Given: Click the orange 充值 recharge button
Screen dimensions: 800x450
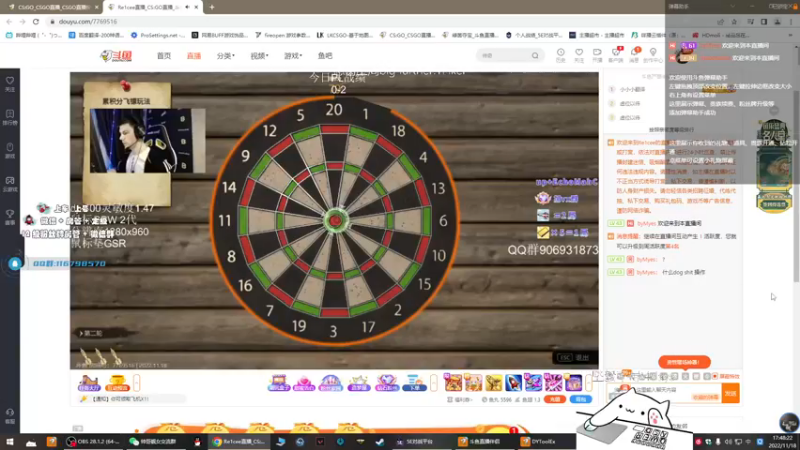Looking at the screenshot, I should [x=555, y=399].
